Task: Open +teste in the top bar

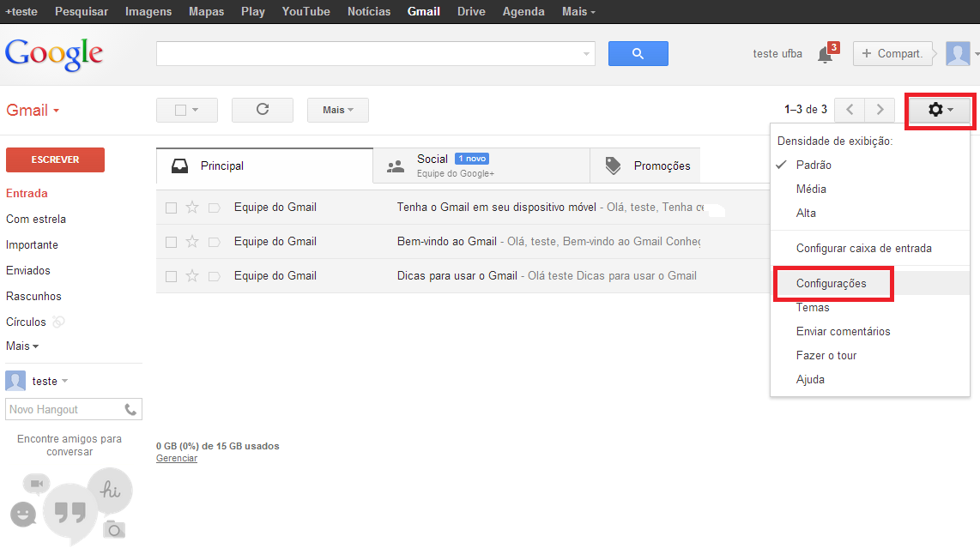Action: (21, 11)
